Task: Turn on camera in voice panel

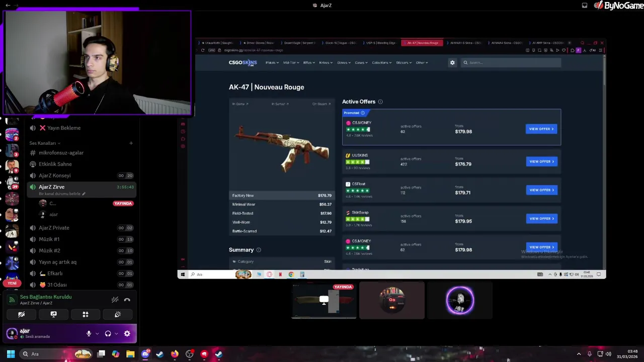Action: [21, 314]
